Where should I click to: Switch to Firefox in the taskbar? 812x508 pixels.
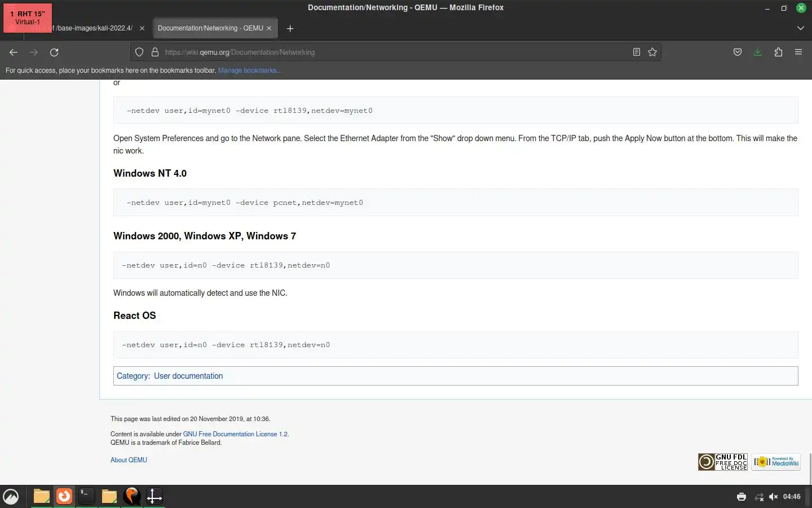pos(64,496)
